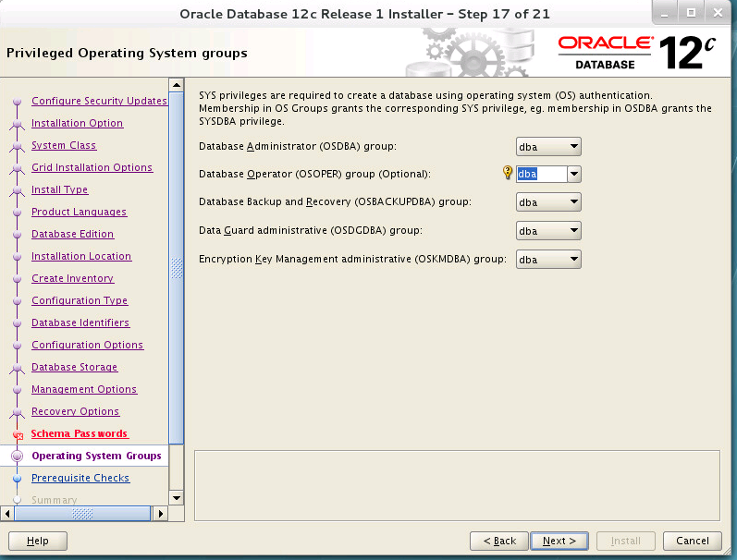Click the Operating System Groups step bullet
This screenshot has width=737, height=560.
(18, 456)
